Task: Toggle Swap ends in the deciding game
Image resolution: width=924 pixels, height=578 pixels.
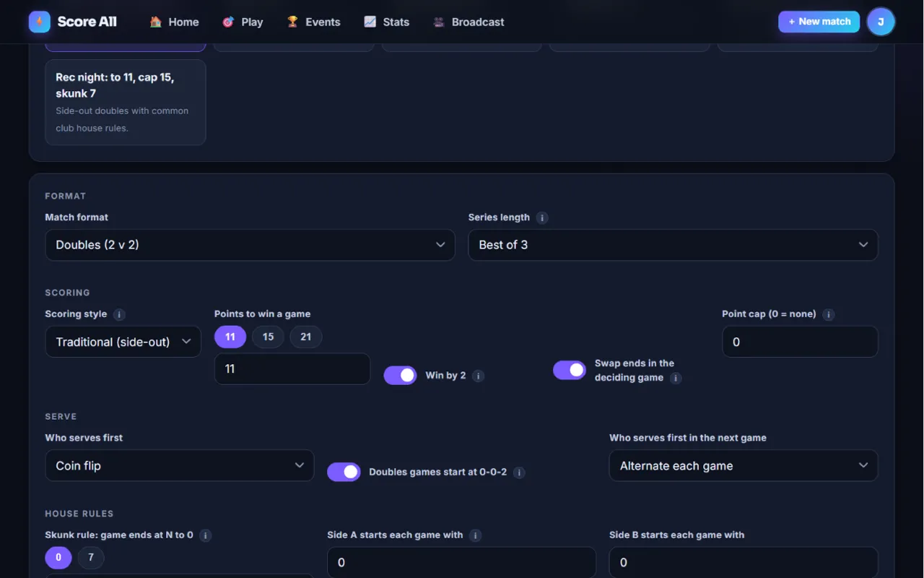Action: tap(570, 370)
